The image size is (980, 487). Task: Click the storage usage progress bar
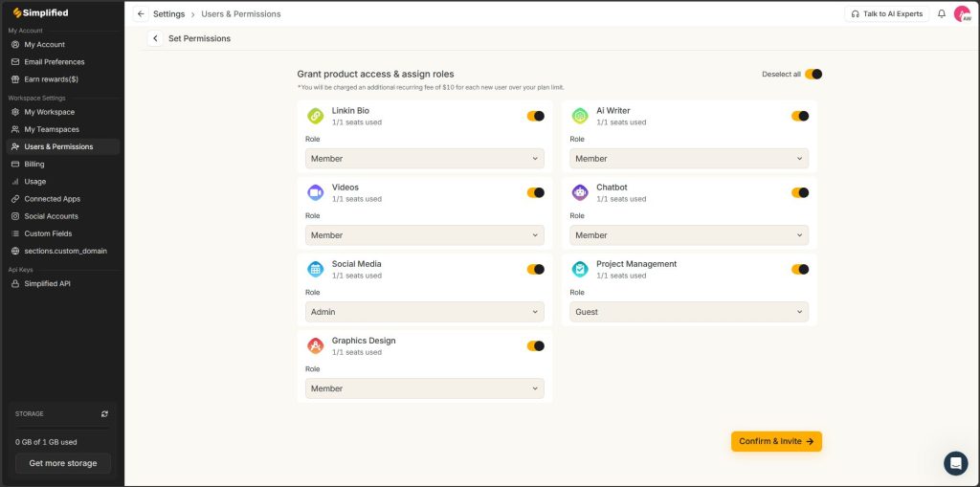point(62,428)
